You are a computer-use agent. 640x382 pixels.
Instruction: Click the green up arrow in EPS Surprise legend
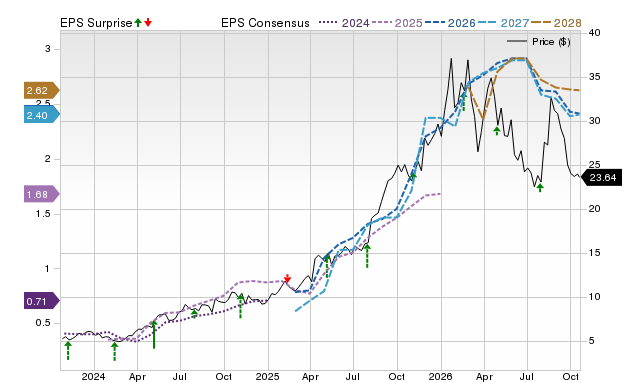[x=138, y=22]
